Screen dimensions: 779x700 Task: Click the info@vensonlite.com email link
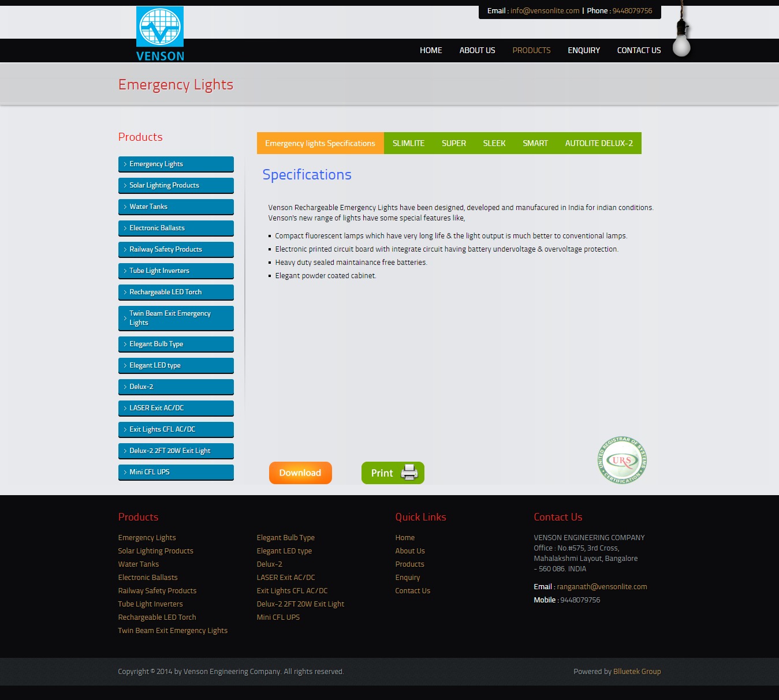pyautogui.click(x=545, y=10)
